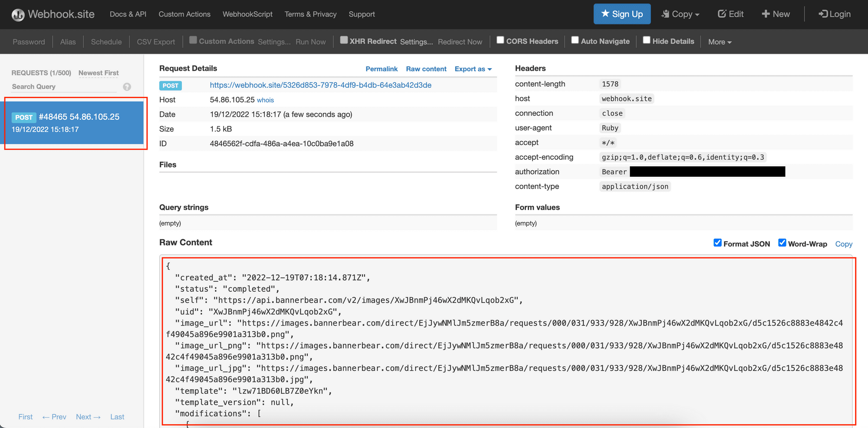Image resolution: width=868 pixels, height=428 pixels.
Task: Click the Sign Up star button
Action: click(x=621, y=14)
